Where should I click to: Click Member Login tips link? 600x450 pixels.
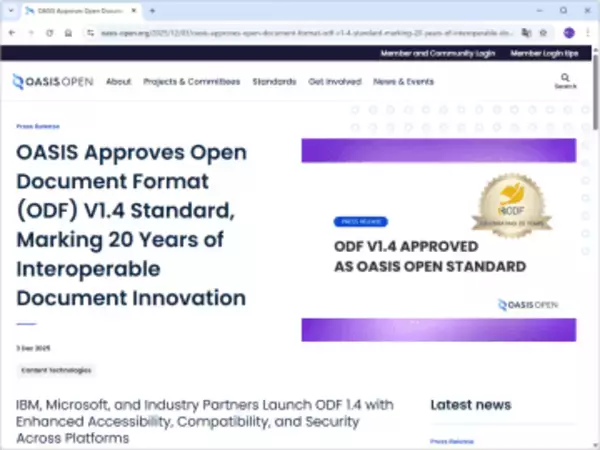(544, 54)
